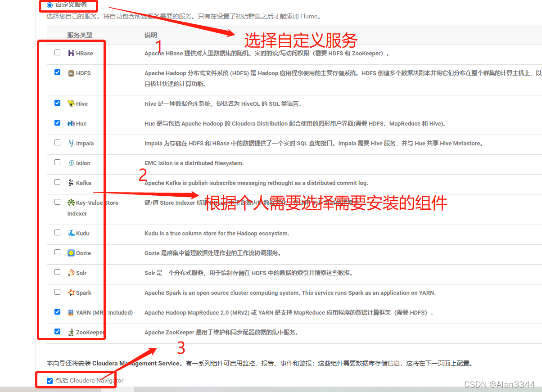Toggle the 包括 Cloudera Navigator checkbox
The width and height of the screenshot is (542, 392).
coord(50,381)
